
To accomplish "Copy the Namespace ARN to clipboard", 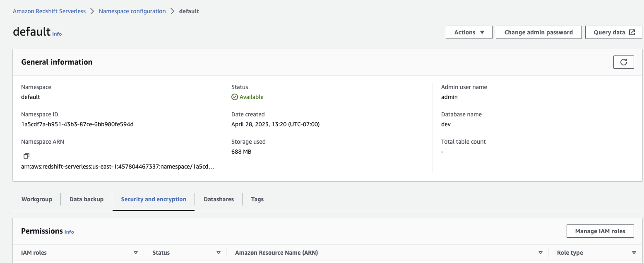I will pyautogui.click(x=26, y=156).
